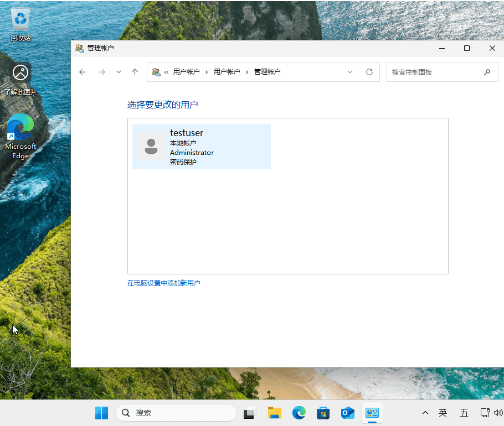
Task: Click the 选择要更改的用户 heading
Action: tap(163, 105)
